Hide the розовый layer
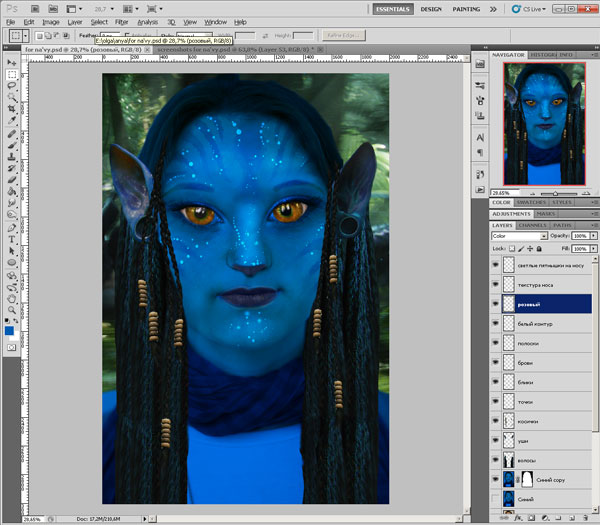This screenshot has height=525, width=600. click(x=495, y=303)
